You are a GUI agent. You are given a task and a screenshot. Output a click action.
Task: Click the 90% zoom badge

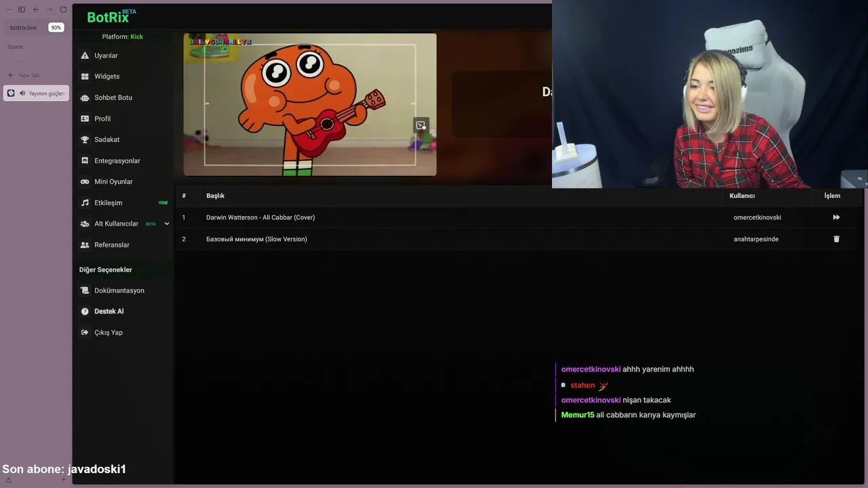click(56, 28)
